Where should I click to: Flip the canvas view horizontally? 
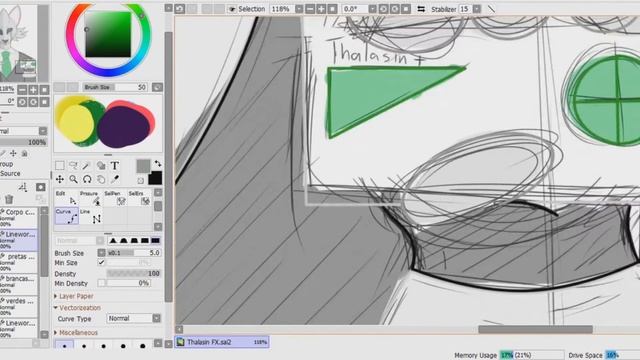421,9
